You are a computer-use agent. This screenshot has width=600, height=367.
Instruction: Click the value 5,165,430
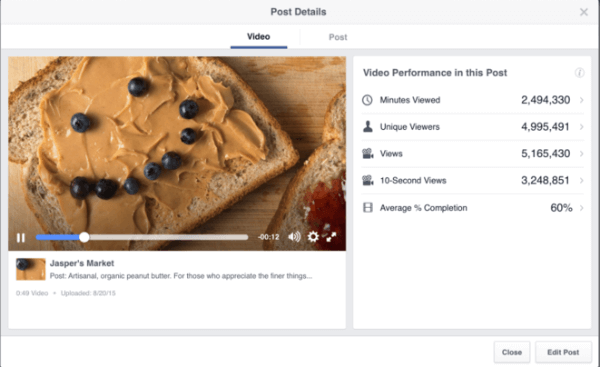(x=546, y=154)
